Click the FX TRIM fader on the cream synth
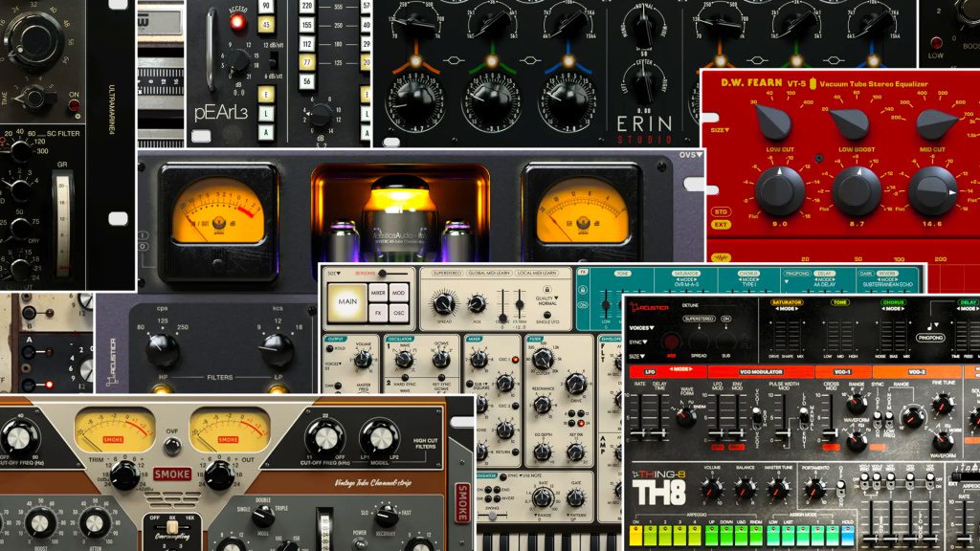The height and width of the screenshot is (551, 980). tap(520, 304)
